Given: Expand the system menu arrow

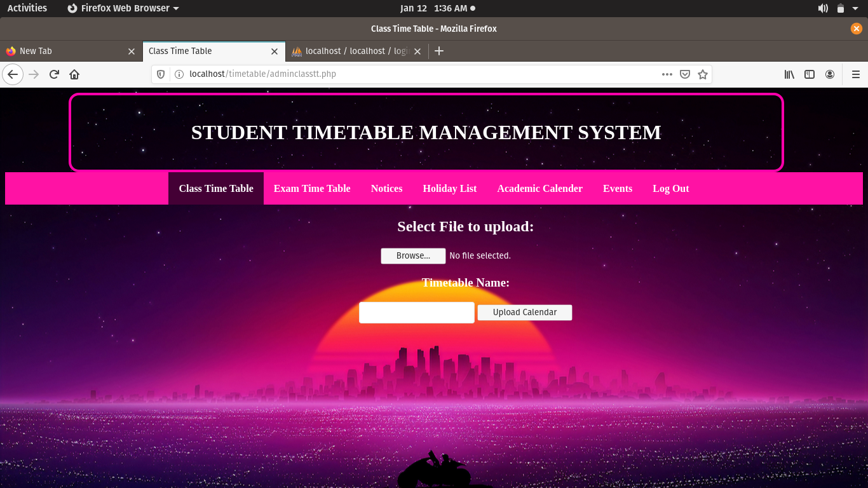Looking at the screenshot, I should point(857,8).
